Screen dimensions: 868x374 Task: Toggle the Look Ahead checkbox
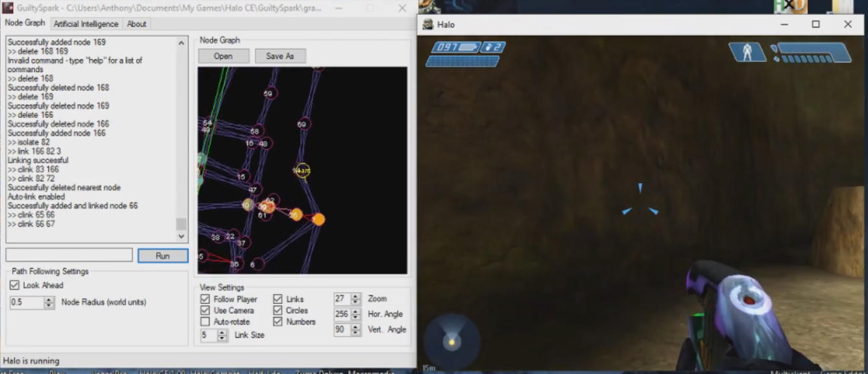pos(15,285)
